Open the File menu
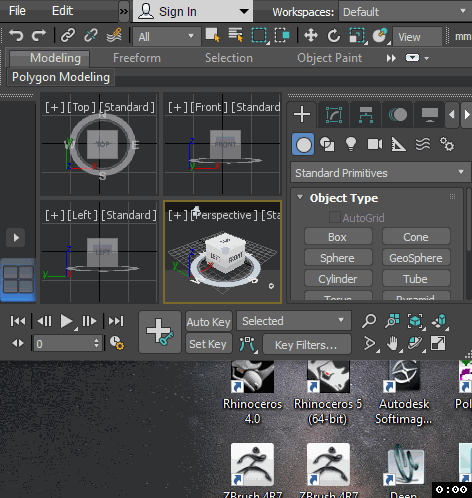 coord(17,11)
